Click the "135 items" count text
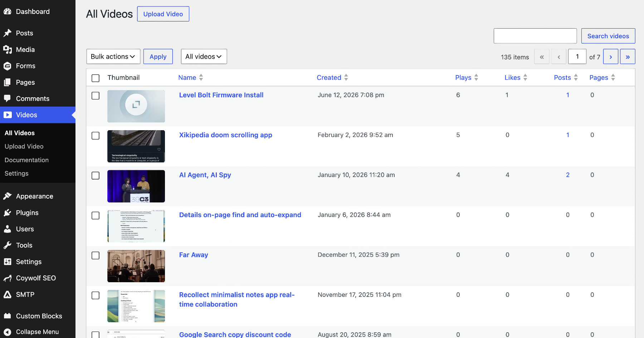Screen dimensions: 644x338 515,57
